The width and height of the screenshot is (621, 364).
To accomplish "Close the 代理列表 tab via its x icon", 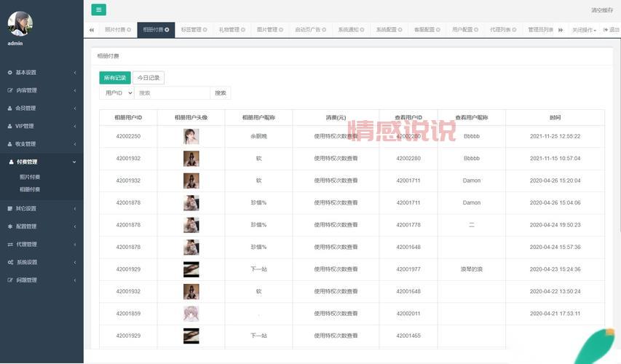I will pos(514,30).
